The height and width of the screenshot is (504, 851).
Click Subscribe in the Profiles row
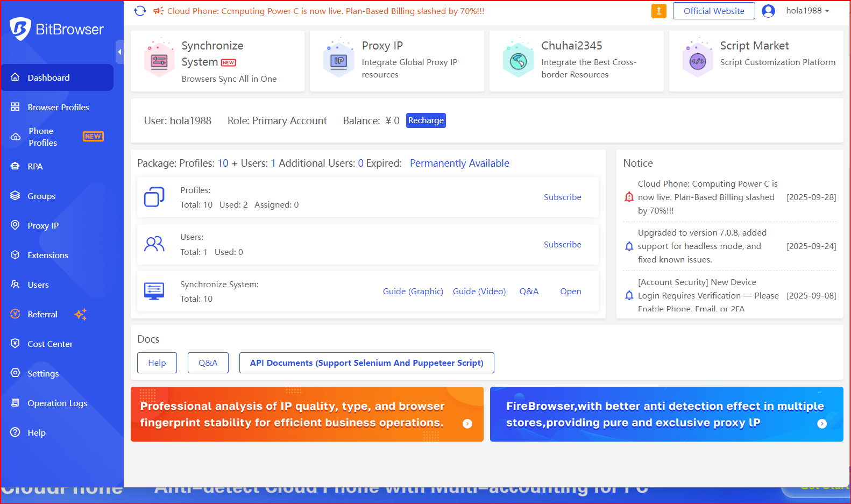point(562,197)
